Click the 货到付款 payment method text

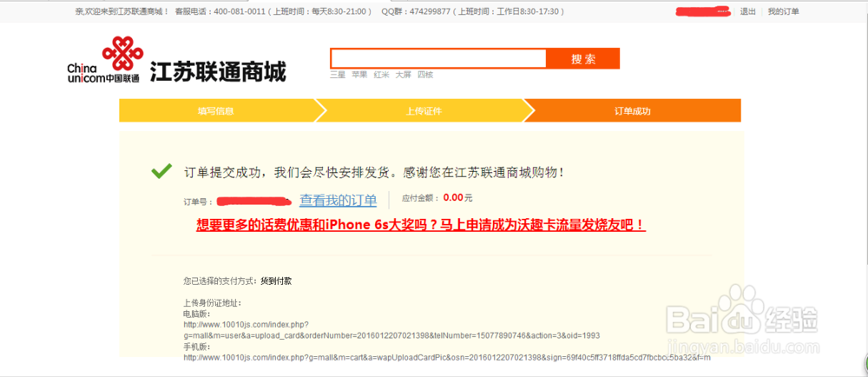(x=276, y=281)
